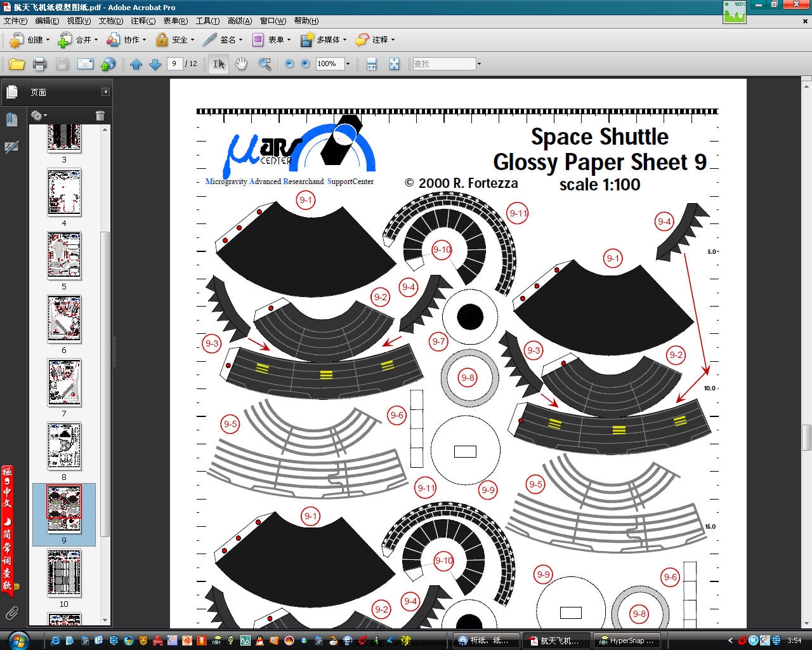
Task: Open the Pages panel options gear
Action: pyautogui.click(x=39, y=115)
